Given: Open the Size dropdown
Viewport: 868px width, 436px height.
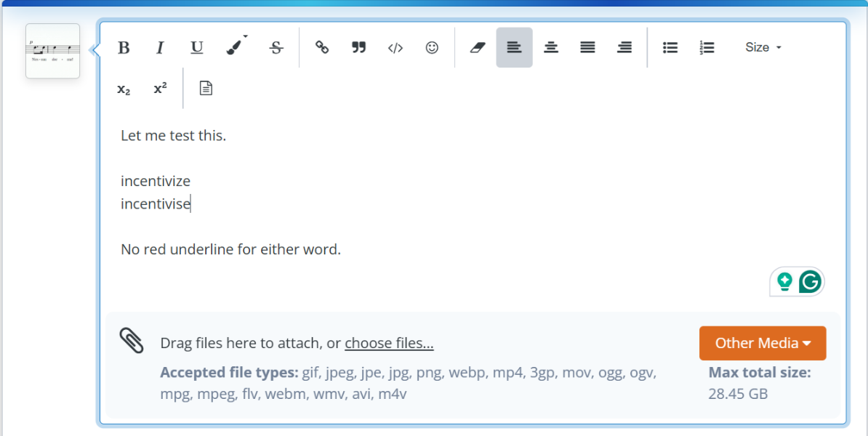Looking at the screenshot, I should coord(763,47).
